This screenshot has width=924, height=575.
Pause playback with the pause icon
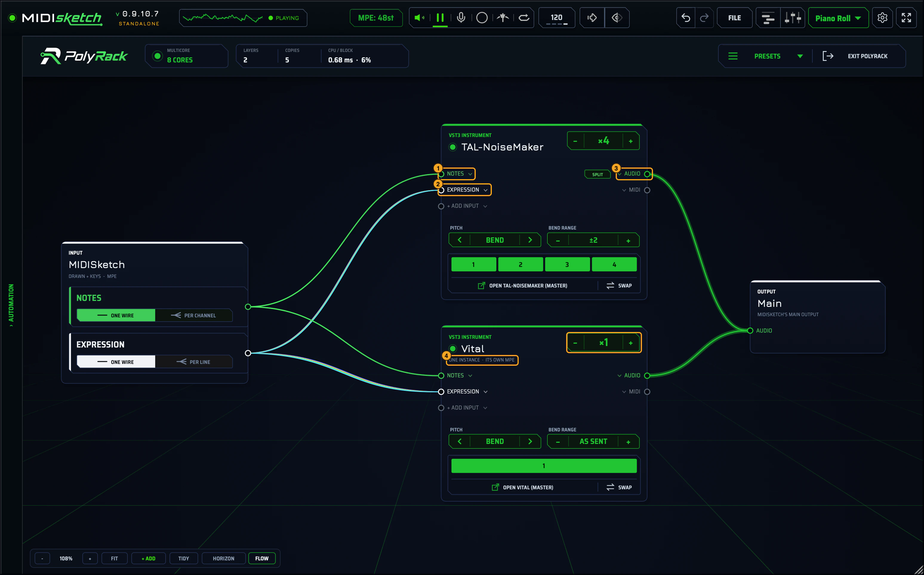coord(440,18)
